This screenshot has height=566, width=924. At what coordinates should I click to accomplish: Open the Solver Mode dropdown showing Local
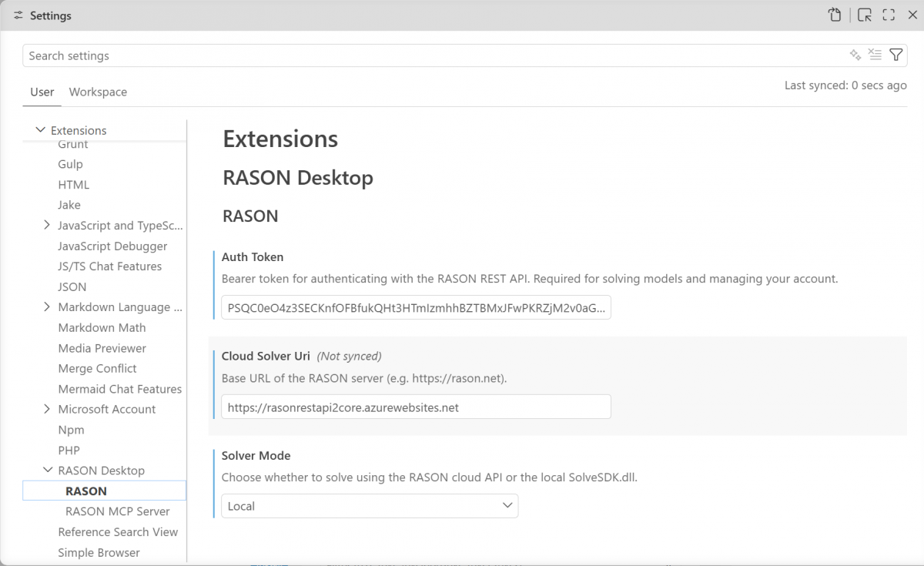370,506
